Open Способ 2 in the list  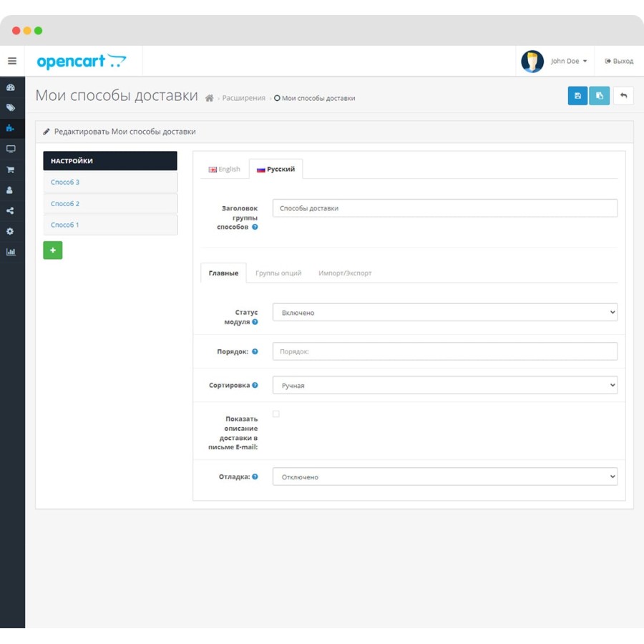(x=110, y=204)
